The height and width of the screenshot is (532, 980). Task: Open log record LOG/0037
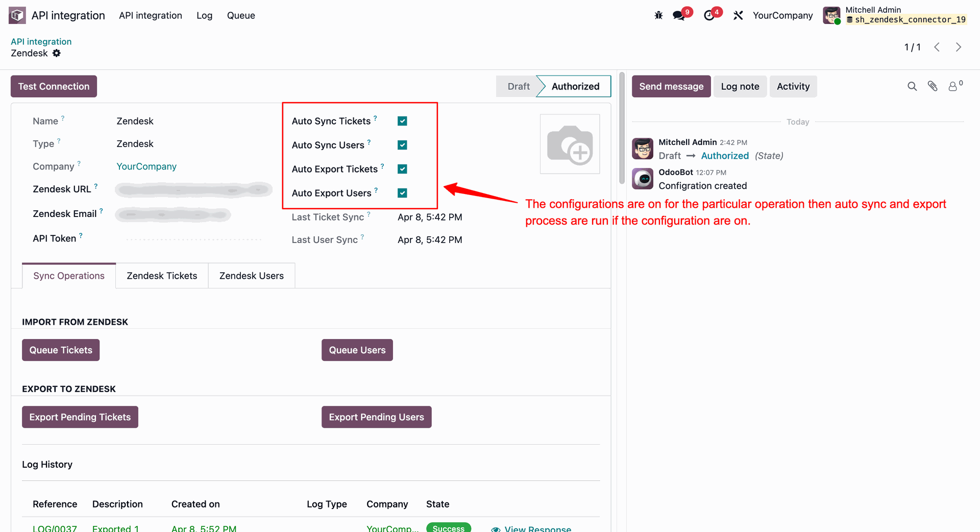click(x=55, y=528)
